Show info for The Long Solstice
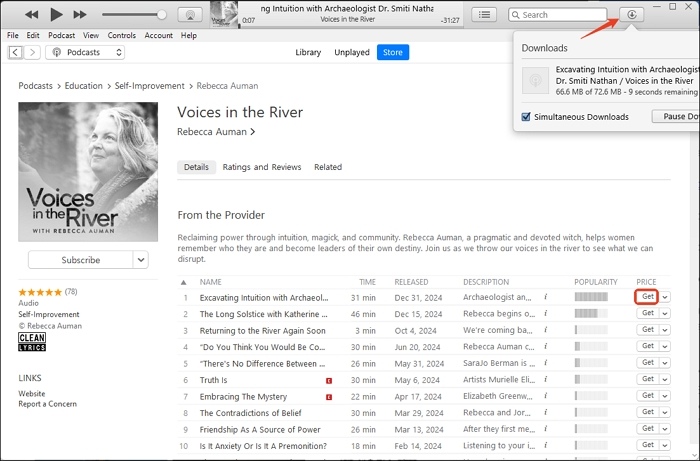The height and width of the screenshot is (461, 700). pos(546,313)
